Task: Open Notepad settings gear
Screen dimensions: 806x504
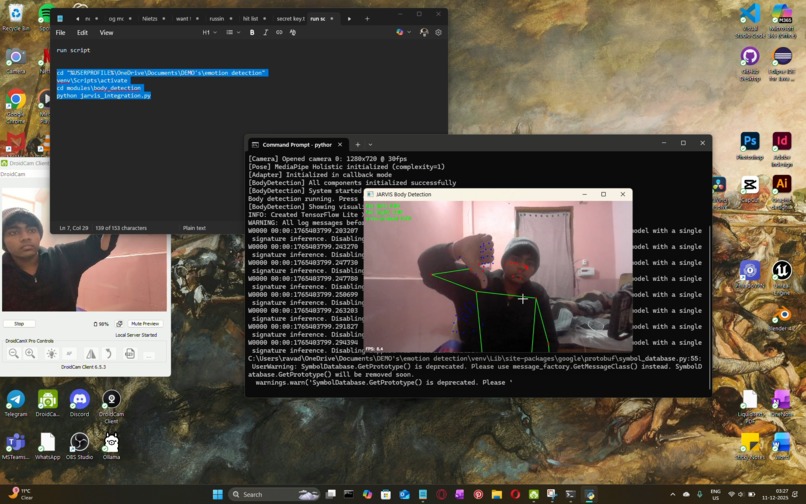Action: (x=438, y=32)
